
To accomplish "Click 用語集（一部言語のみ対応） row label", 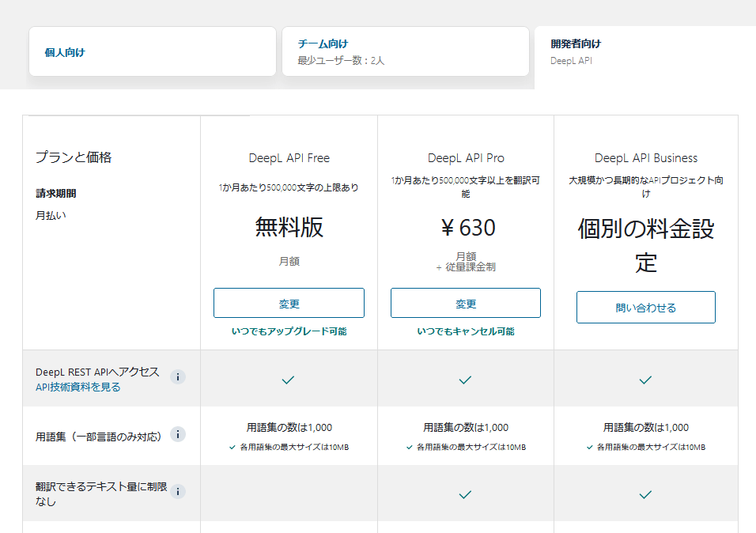I will tap(98, 437).
